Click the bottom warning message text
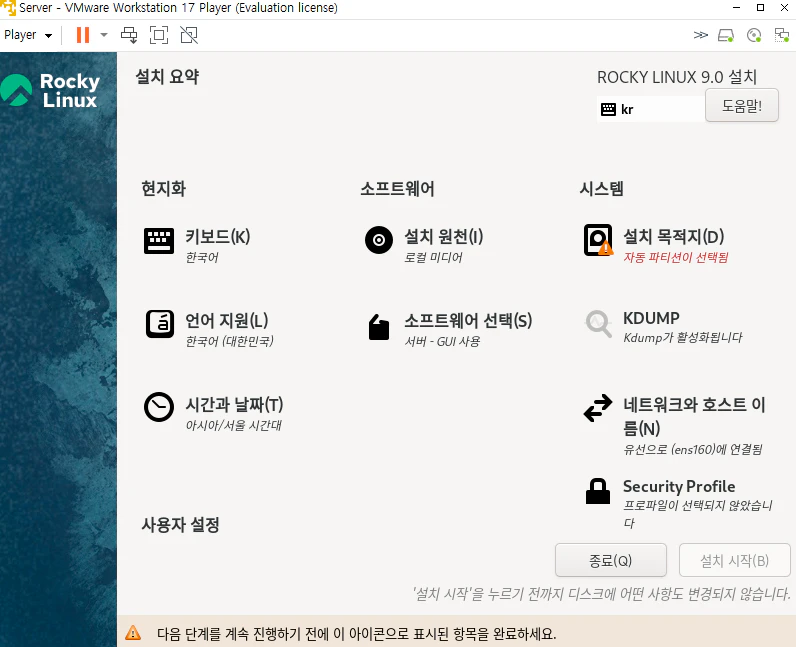Screen dimensions: 796x647 pos(356,634)
